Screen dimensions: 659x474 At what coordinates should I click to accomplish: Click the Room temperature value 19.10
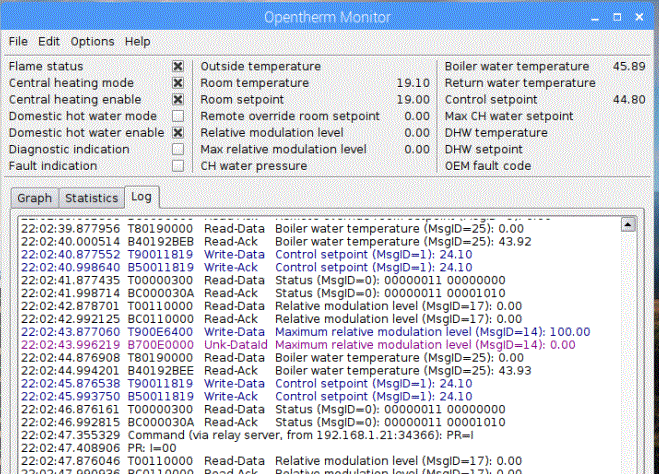[x=413, y=83]
